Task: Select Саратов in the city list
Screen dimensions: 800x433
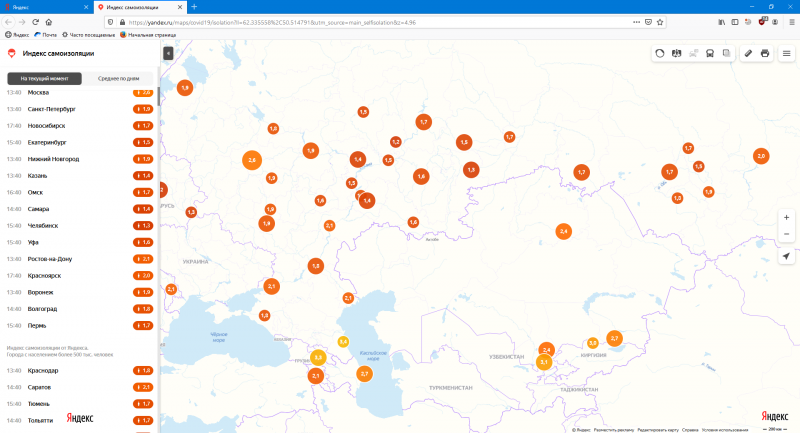Action: click(79, 387)
